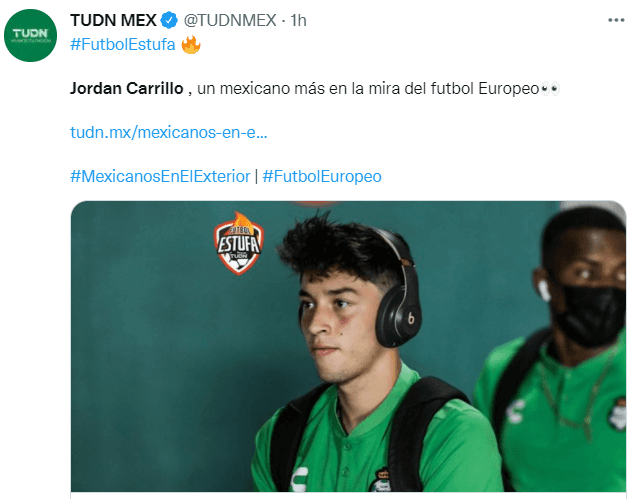Click the @TUDNMEX handle
Viewport: 636px width, 499px height.
coord(230,20)
